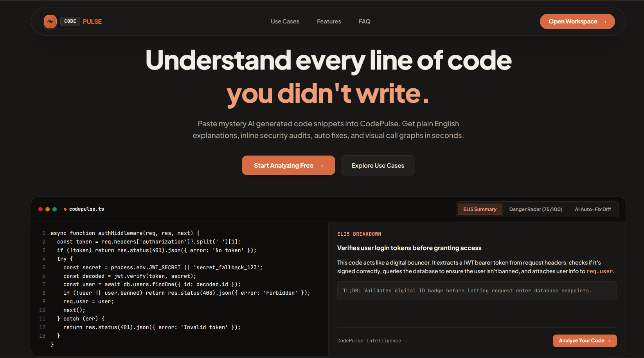Click the Open Workspace button
The width and height of the screenshot is (644, 358).
coord(577,21)
